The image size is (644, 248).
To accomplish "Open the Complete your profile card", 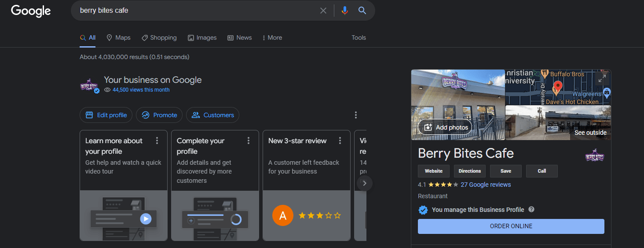I will pyautogui.click(x=215, y=185).
